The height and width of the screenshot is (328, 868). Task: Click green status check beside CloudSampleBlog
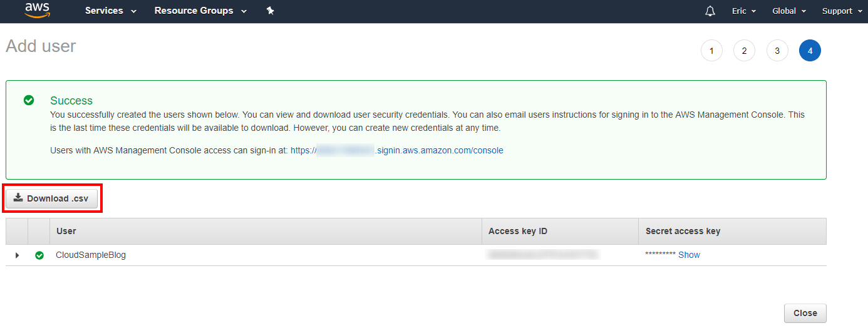[x=39, y=255]
